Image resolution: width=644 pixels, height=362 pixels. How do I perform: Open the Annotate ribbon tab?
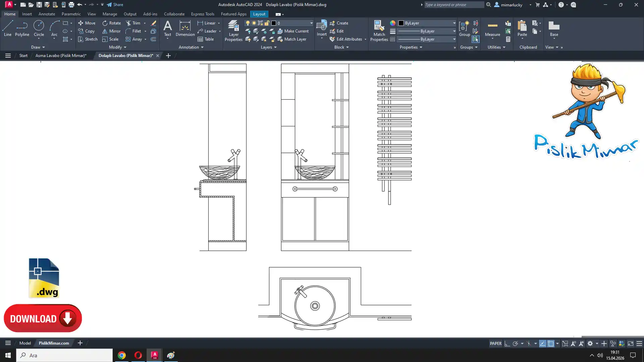point(47,14)
